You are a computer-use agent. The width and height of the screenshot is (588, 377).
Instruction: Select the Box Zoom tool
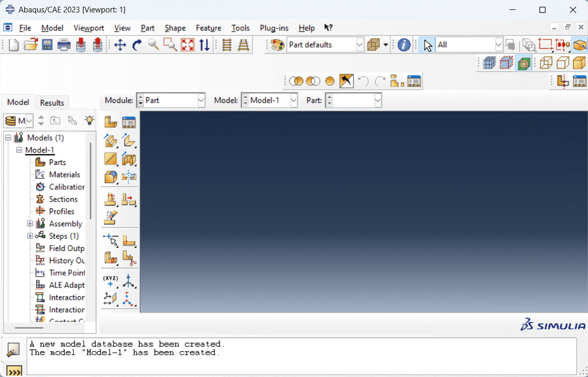170,45
